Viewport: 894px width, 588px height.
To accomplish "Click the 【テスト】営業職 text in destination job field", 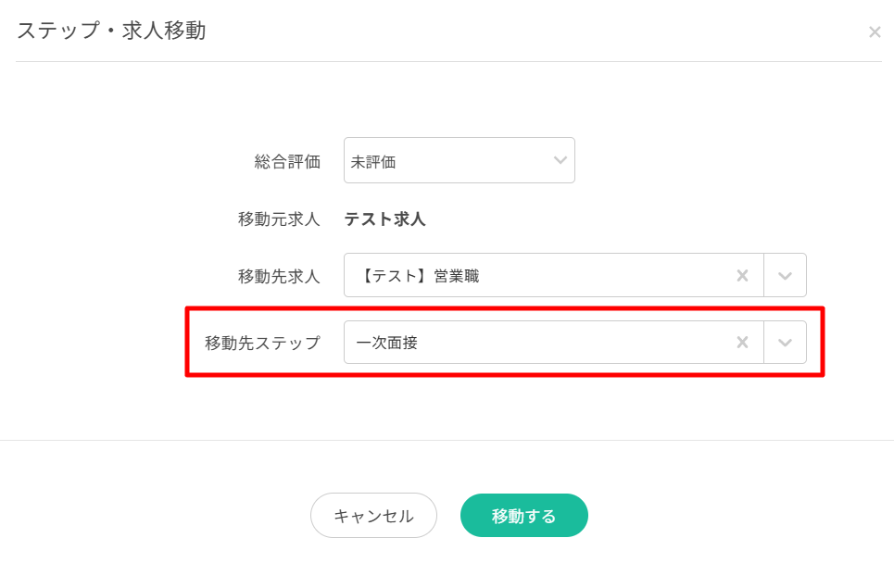I will 421,276.
